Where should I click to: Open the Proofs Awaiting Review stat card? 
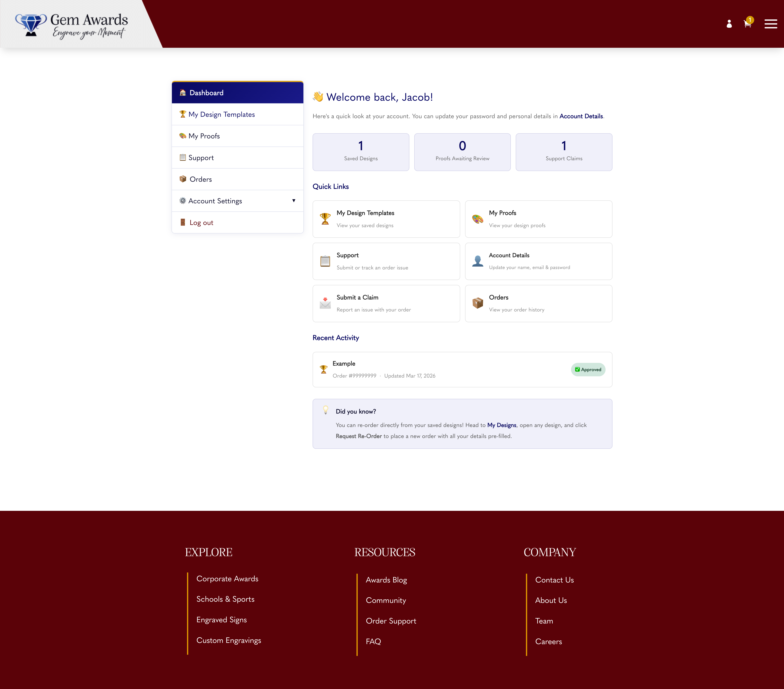pyautogui.click(x=463, y=152)
